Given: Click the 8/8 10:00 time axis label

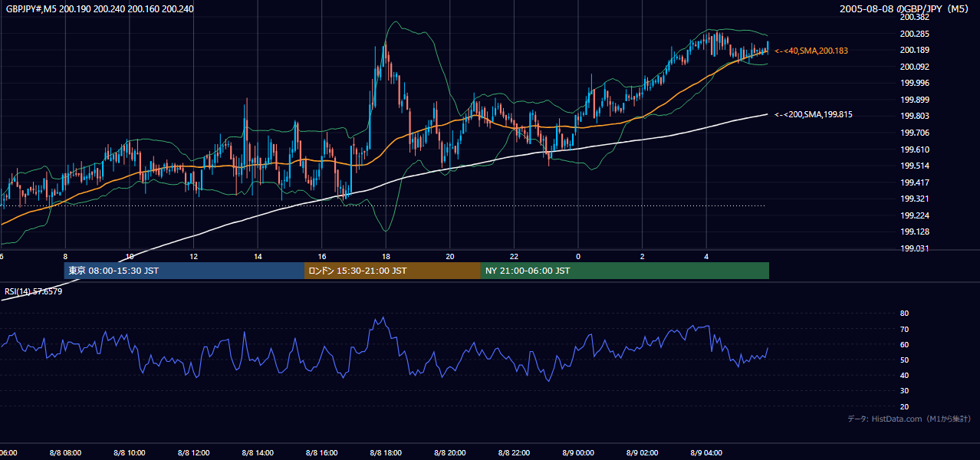Looking at the screenshot, I should (130, 453).
